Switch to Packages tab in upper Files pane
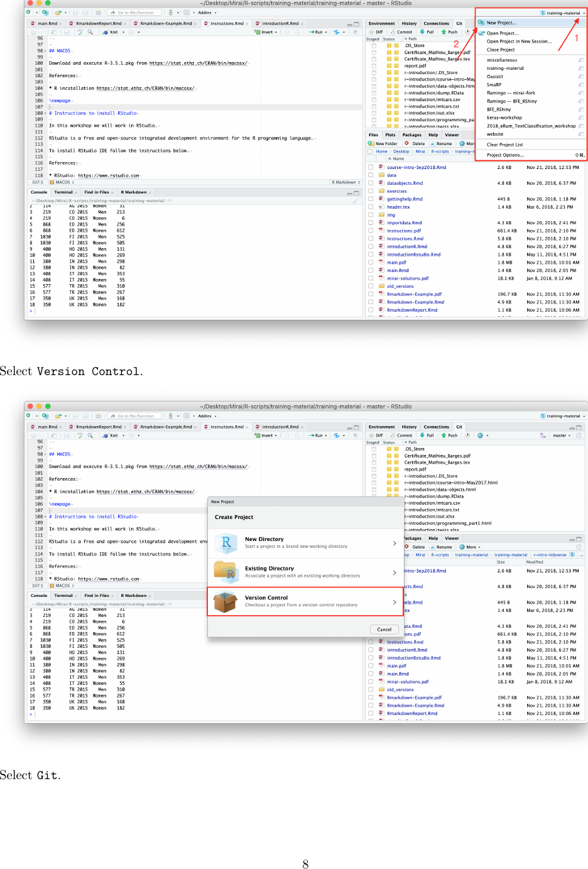This screenshot has height=869, width=588. click(x=411, y=134)
